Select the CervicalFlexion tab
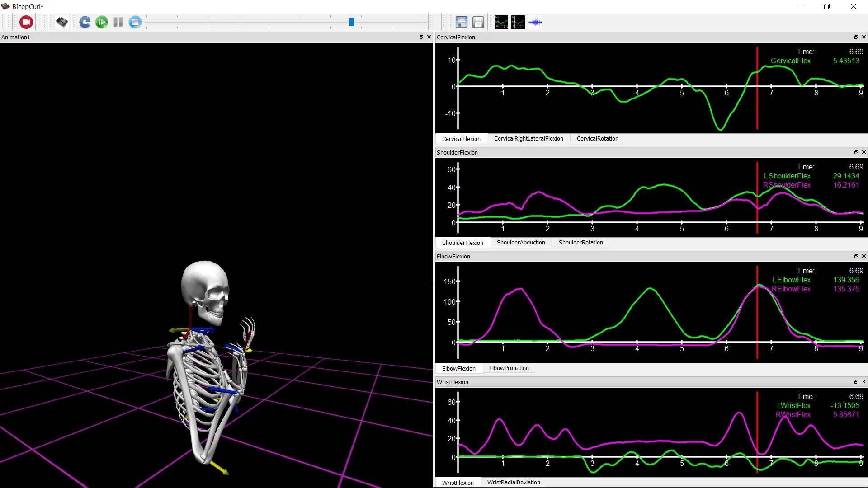The image size is (868, 488). [x=461, y=139]
